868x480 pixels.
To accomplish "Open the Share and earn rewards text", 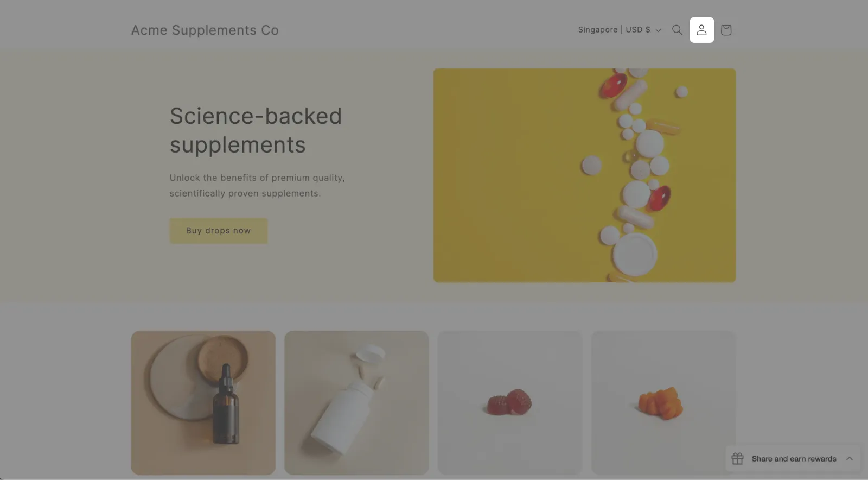I will 794,459.
